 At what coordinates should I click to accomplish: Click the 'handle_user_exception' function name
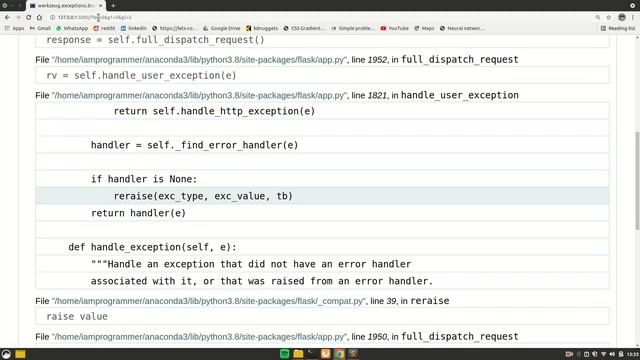(x=460, y=95)
